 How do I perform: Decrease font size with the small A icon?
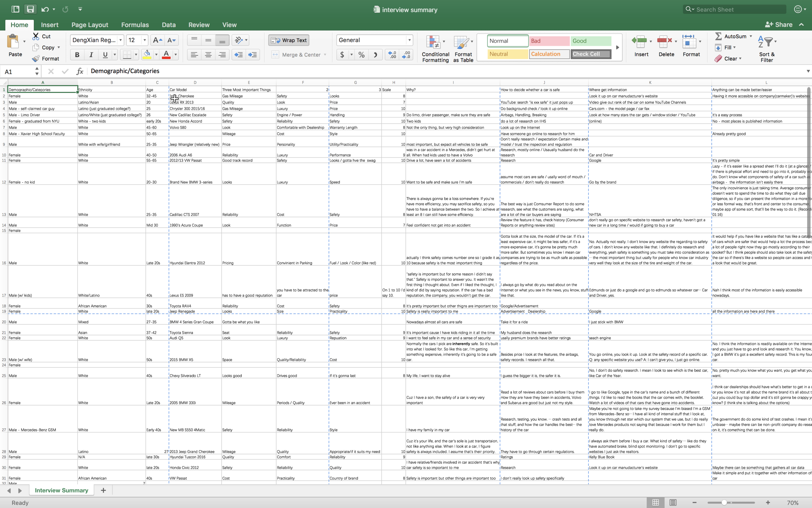tap(171, 40)
